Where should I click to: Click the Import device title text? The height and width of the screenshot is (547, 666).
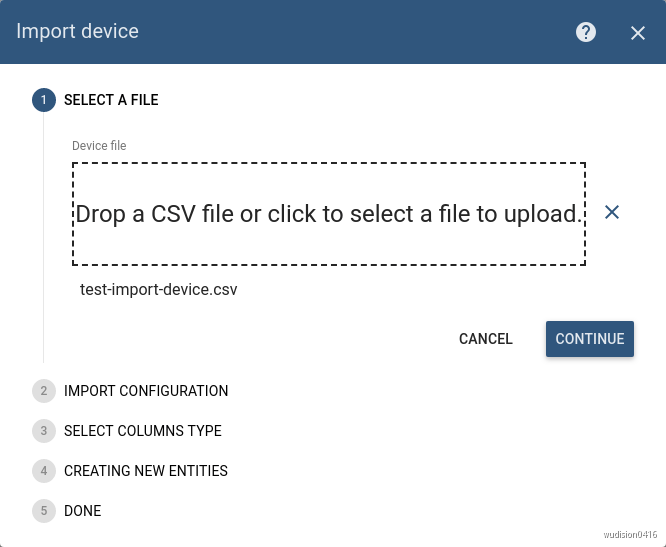pos(77,31)
